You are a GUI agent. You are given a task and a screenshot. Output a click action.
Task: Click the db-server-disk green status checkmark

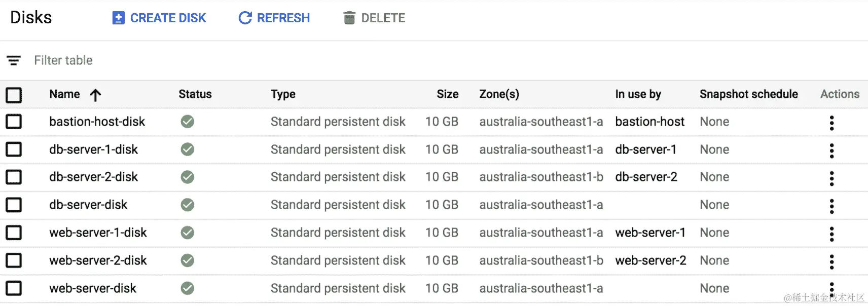188,205
